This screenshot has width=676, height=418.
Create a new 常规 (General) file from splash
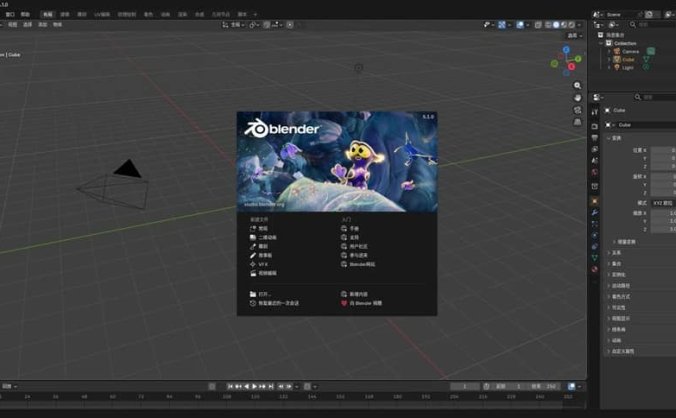click(x=259, y=228)
